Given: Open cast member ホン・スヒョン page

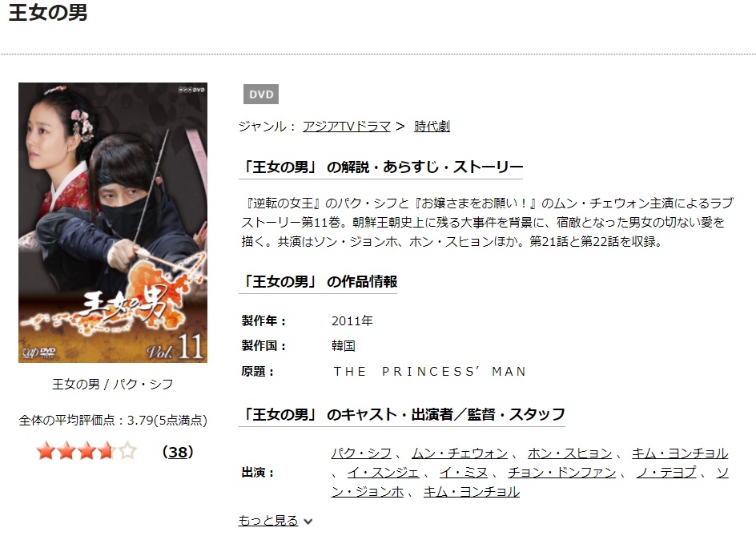Looking at the screenshot, I should tap(569, 453).
